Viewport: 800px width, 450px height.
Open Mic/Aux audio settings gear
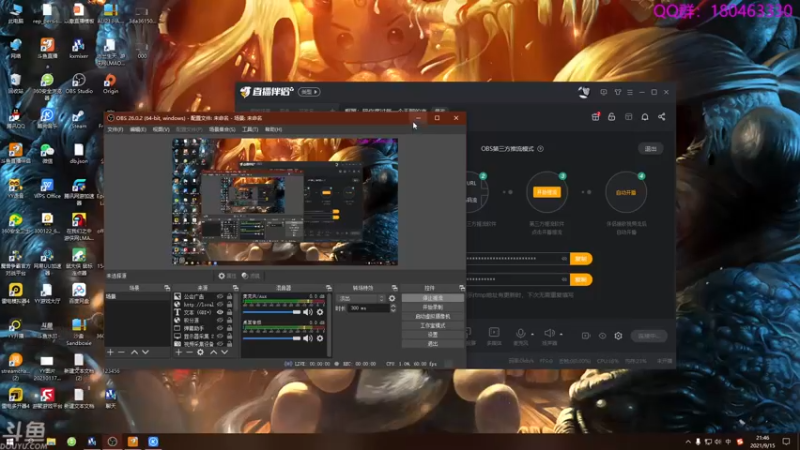(x=320, y=312)
